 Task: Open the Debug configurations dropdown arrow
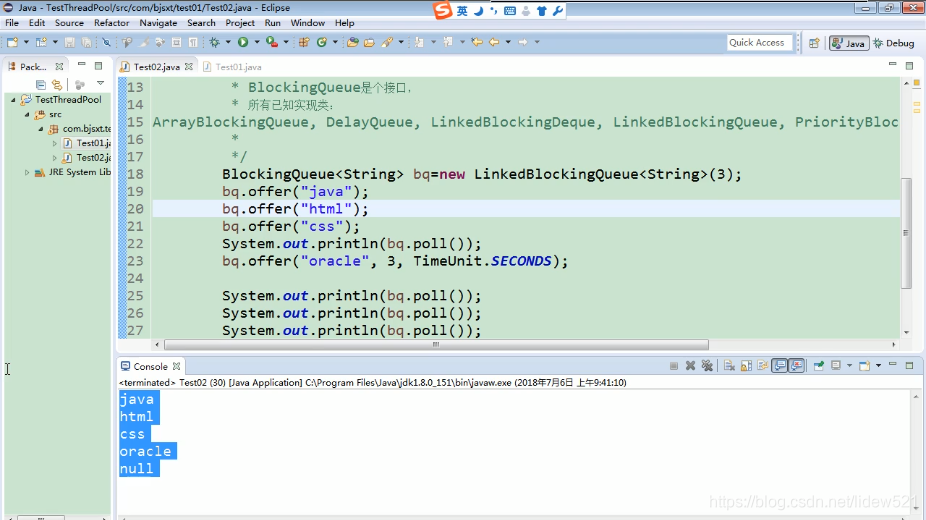[228, 42]
